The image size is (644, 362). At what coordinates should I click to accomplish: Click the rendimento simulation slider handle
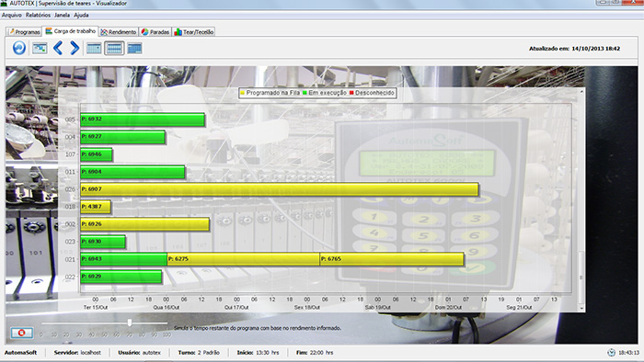[x=130, y=322]
